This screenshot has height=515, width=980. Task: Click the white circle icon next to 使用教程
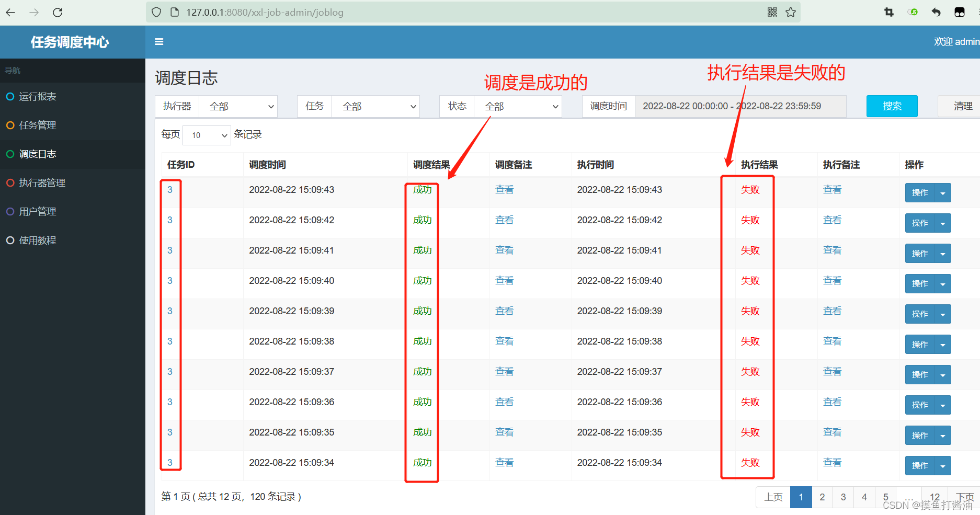tap(10, 241)
